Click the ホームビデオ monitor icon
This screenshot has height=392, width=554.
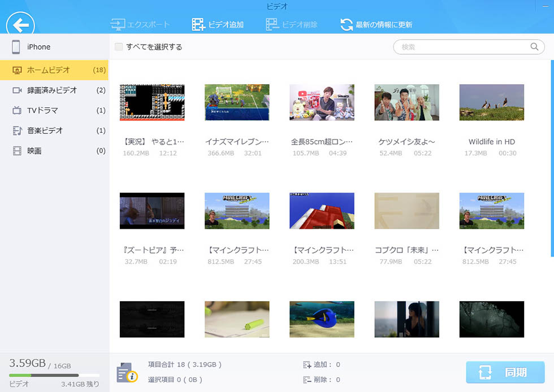(x=17, y=70)
